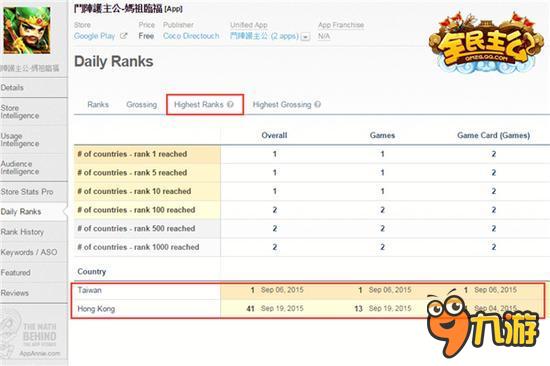Click the rank 1000 reached row label

point(138,247)
